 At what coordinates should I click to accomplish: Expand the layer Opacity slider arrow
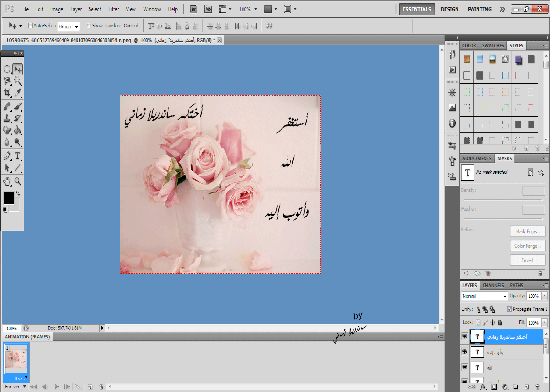pos(544,296)
